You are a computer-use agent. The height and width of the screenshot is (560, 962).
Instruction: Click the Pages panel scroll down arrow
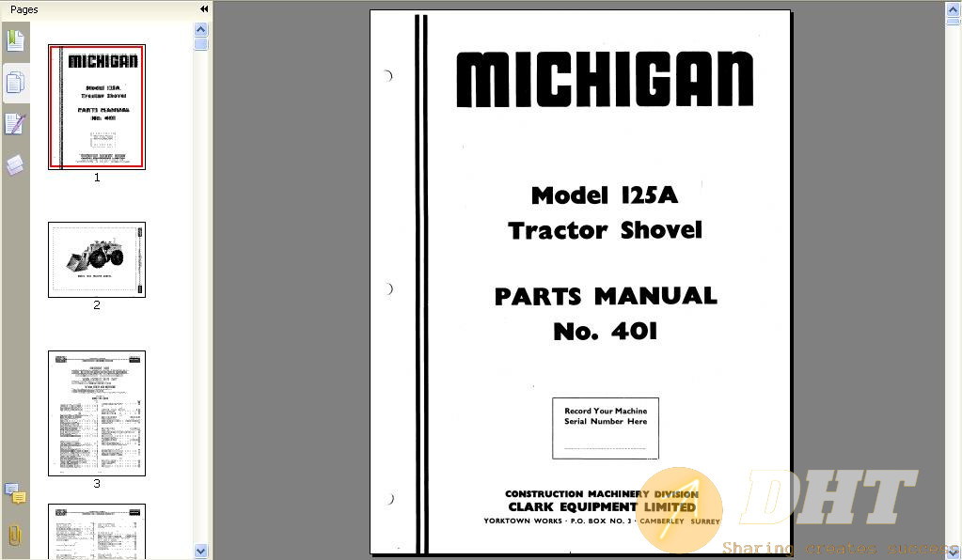click(200, 551)
